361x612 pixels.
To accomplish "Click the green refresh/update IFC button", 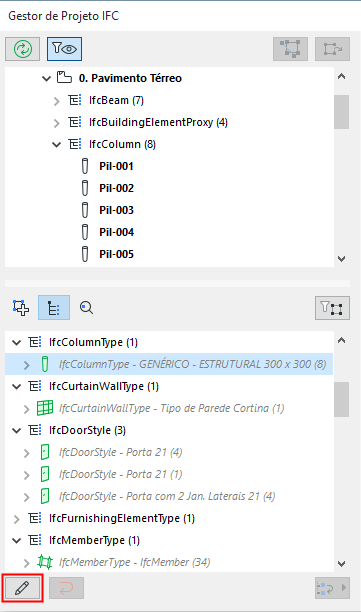I will [23, 49].
